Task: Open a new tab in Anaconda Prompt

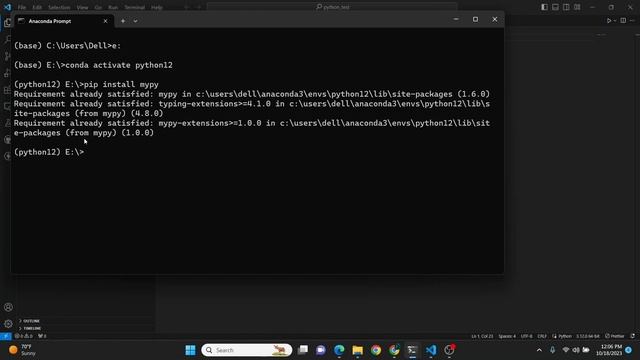Action: click(x=123, y=21)
